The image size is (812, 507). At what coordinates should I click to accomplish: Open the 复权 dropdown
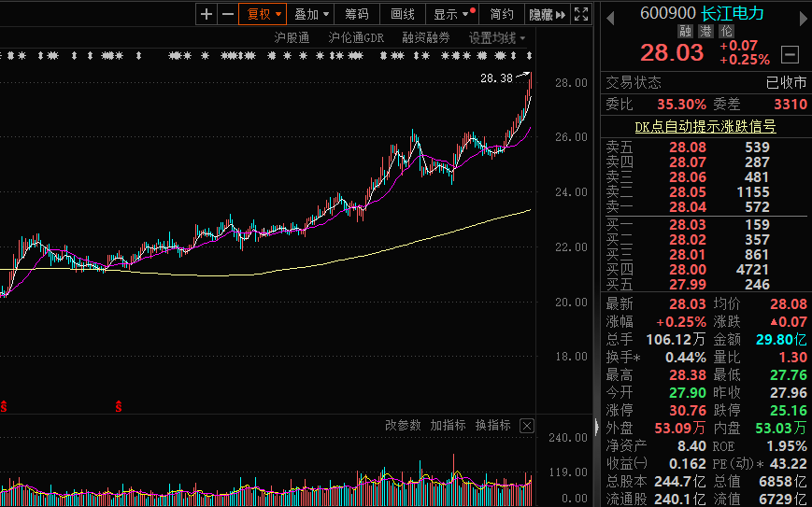coord(264,14)
